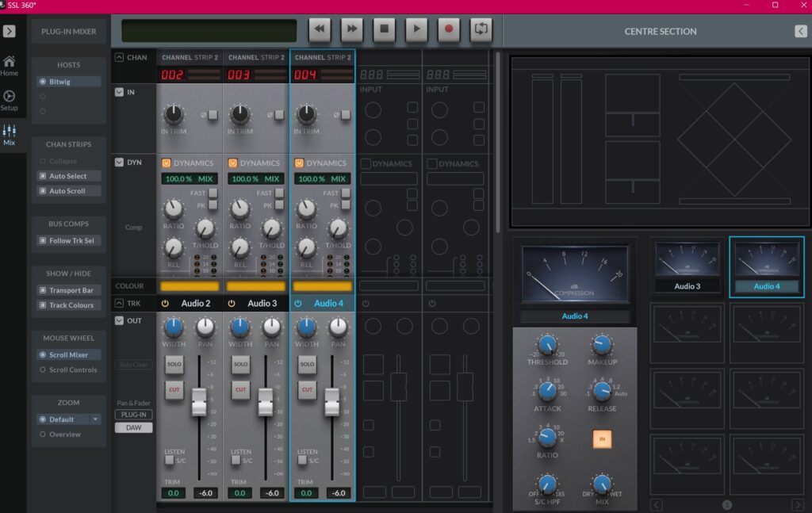This screenshot has height=513, width=812.
Task: Open the Default zoom dropdown
Action: point(96,419)
